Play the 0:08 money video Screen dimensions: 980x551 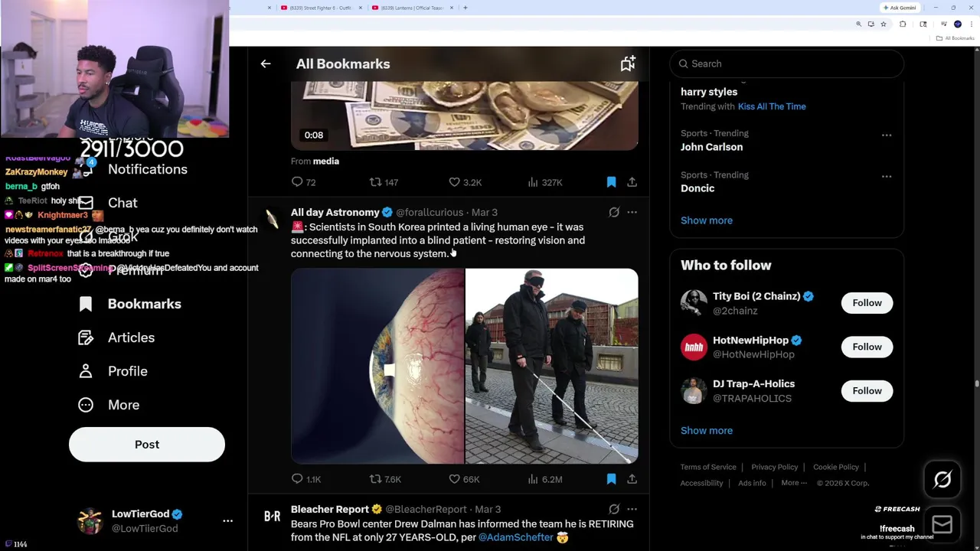465,115
